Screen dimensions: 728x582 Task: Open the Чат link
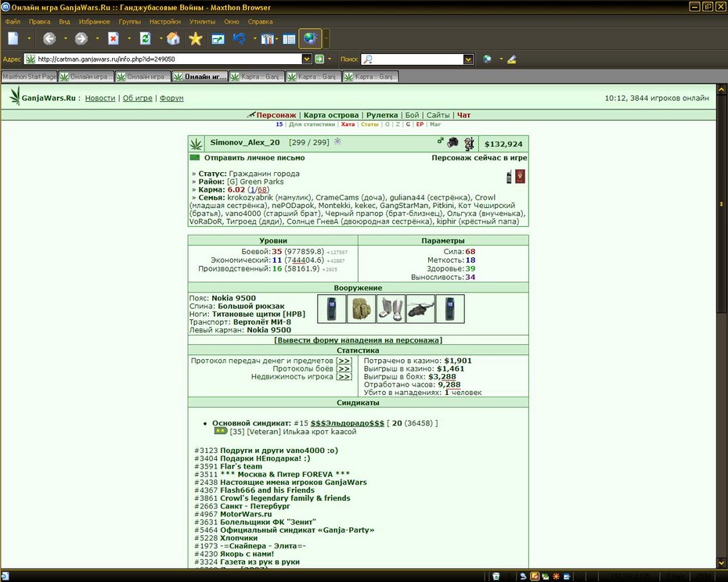[x=463, y=115]
